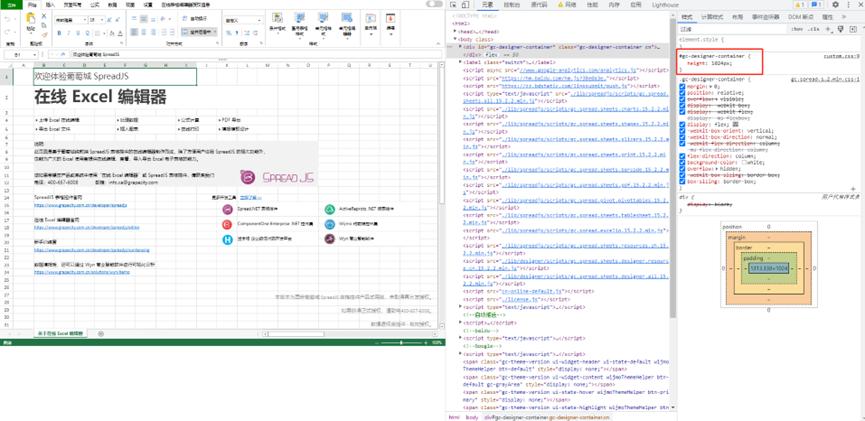The height and width of the screenshot is (421, 865).
Task: Uncheck the -webkit-box-orient: vertical checkbox
Action: coord(682,131)
